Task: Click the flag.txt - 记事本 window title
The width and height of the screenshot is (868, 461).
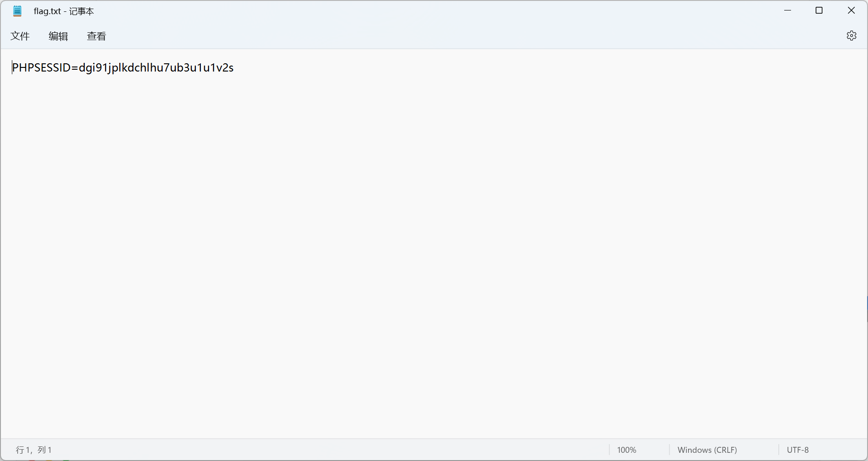Action: tap(64, 11)
